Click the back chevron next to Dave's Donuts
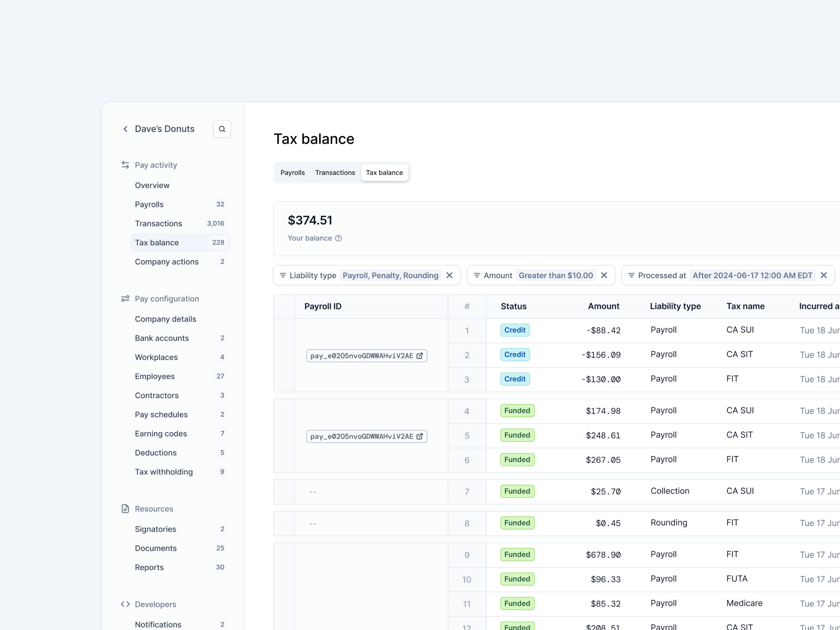Screen dimensions: 840x630 [125, 129]
